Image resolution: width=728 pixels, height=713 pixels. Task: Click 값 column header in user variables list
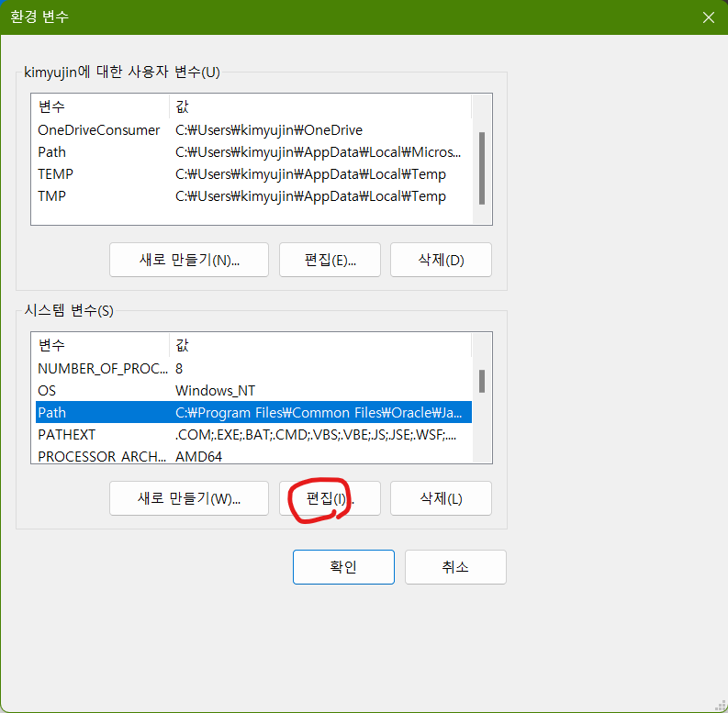(x=320, y=106)
